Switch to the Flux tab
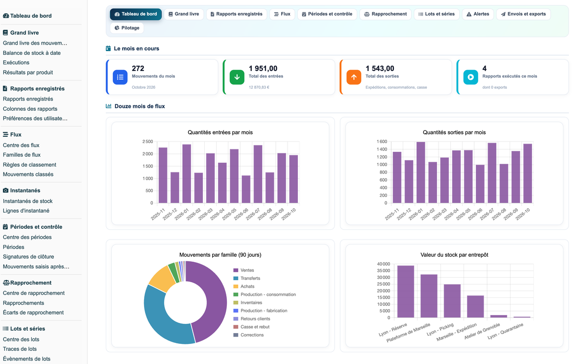The width and height of the screenshot is (588, 364). pos(282,14)
